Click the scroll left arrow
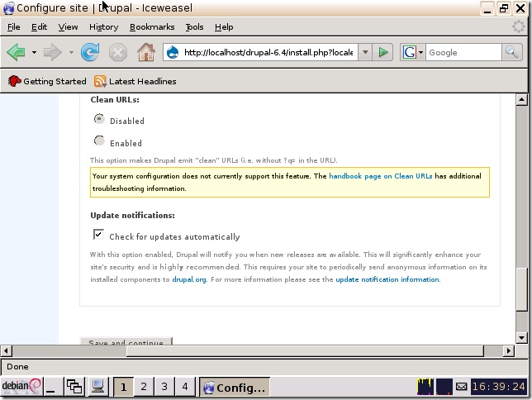This screenshot has height=400, width=532. (7, 350)
